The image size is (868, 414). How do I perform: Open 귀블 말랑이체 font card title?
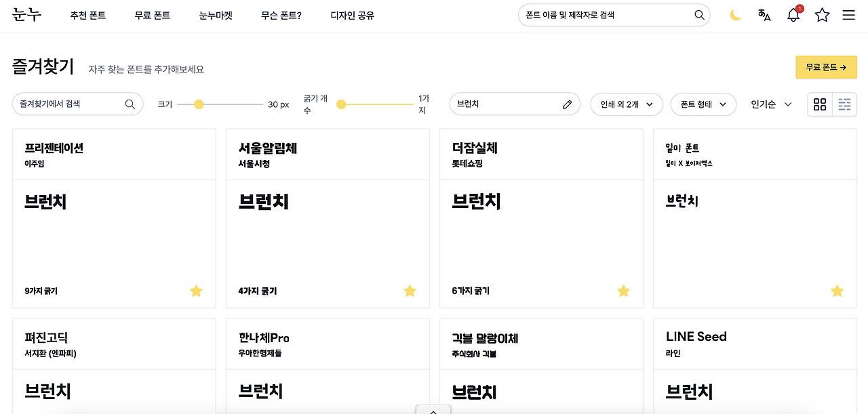point(485,337)
